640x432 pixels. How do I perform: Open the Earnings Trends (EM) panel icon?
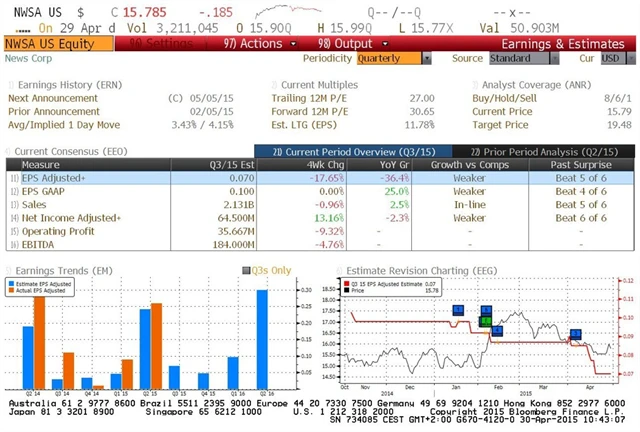[x=10, y=270]
